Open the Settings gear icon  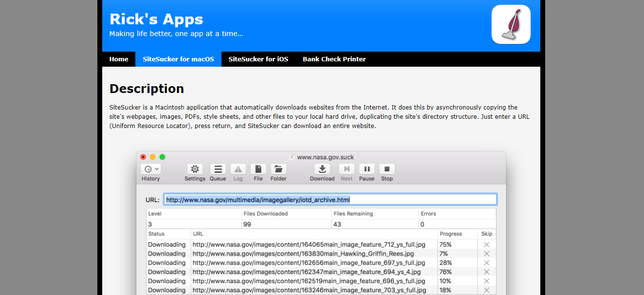point(195,169)
